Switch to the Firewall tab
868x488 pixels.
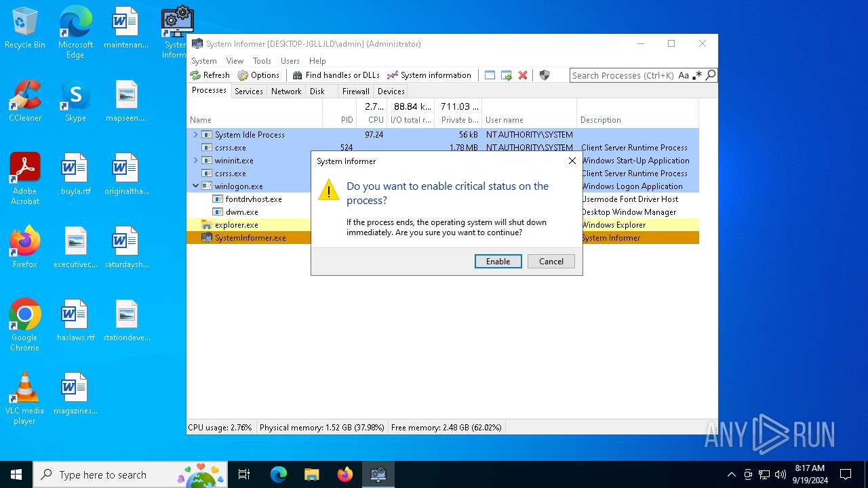pyautogui.click(x=355, y=91)
